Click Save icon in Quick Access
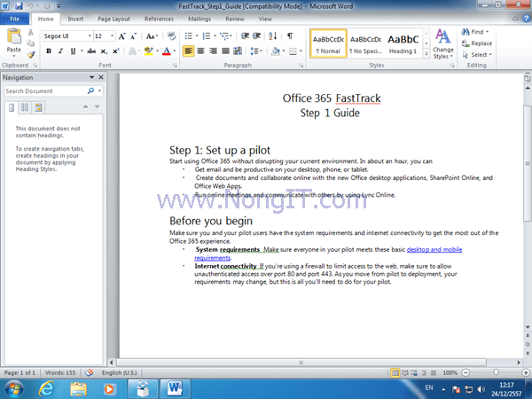 [19, 6]
